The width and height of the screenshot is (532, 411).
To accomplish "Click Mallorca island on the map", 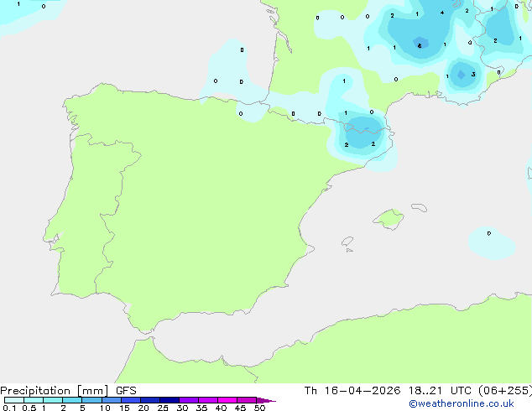I will 389,219.
